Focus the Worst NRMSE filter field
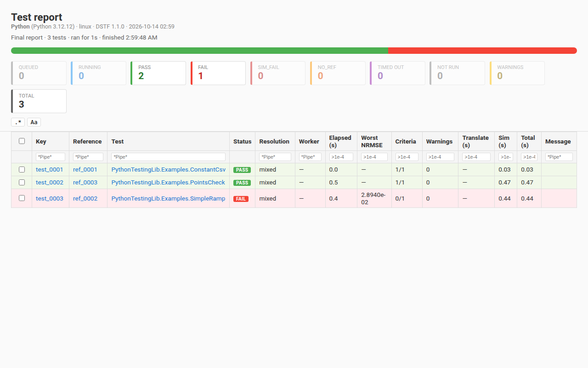The image size is (588, 368). coord(374,157)
